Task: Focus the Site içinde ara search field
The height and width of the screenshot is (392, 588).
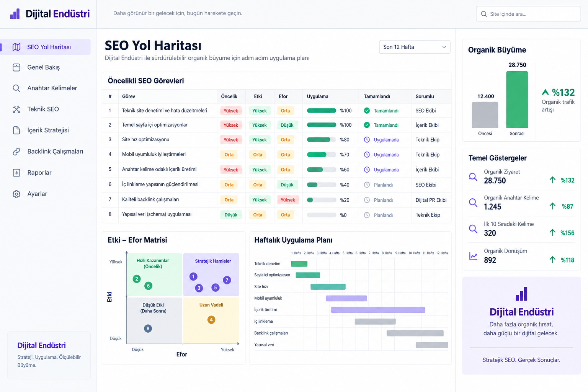Action: pyautogui.click(x=528, y=14)
